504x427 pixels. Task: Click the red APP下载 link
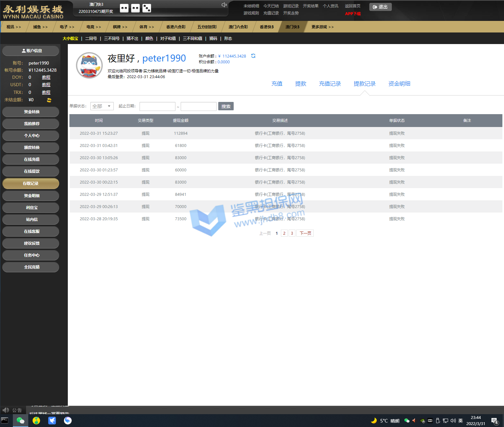coord(353,14)
